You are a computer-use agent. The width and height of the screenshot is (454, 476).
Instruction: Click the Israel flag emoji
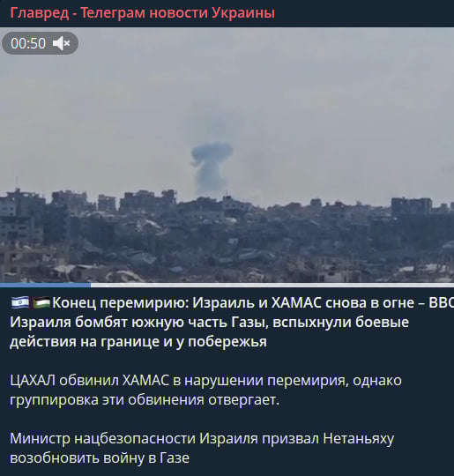20,302
